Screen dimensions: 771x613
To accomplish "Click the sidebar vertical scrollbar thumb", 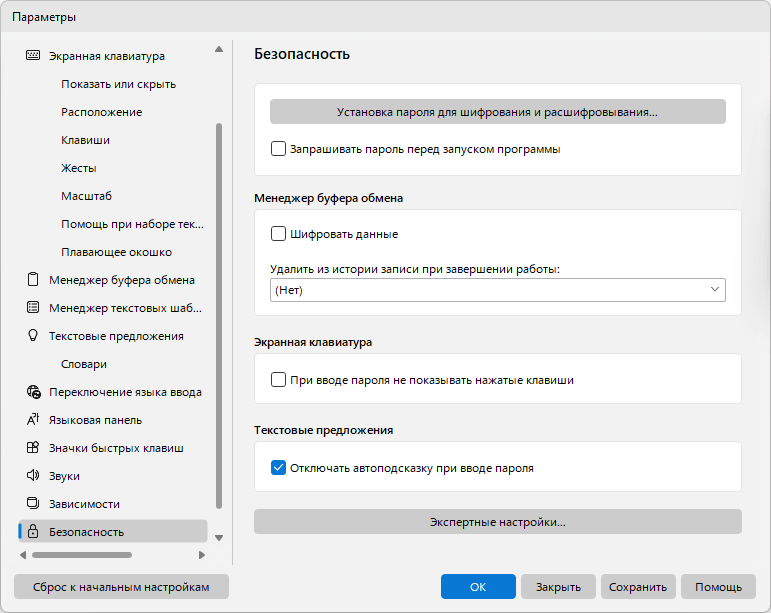I will pos(219,316).
